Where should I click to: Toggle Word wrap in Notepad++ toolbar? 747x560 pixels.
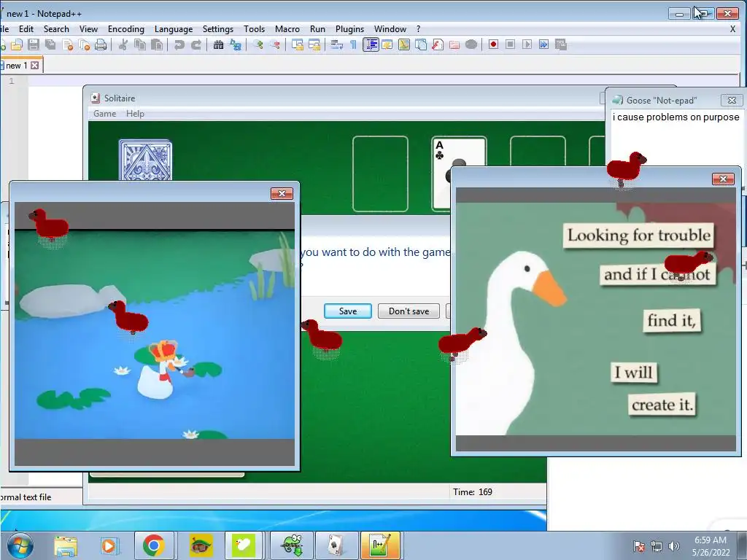pyautogui.click(x=337, y=44)
